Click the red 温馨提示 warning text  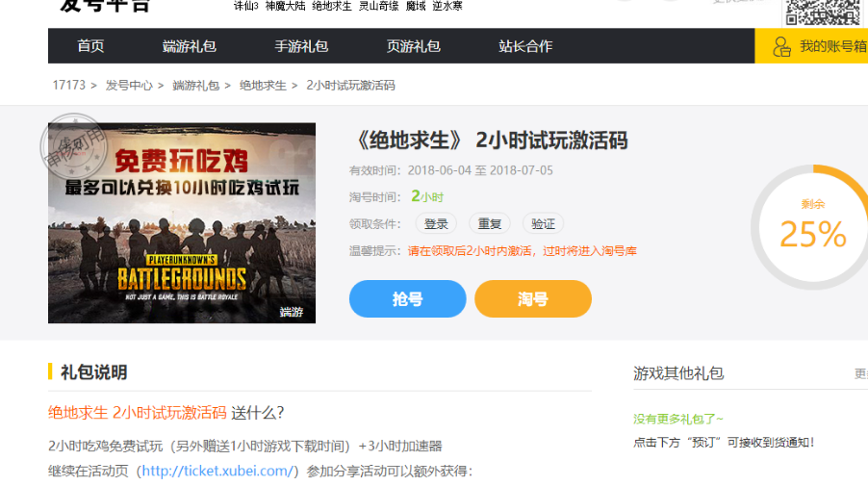click(522, 251)
